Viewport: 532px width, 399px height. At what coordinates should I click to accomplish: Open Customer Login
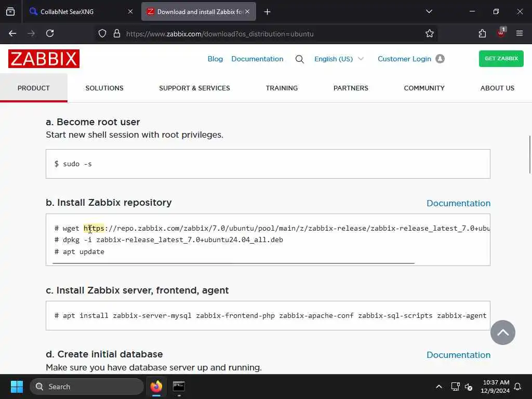click(x=404, y=59)
